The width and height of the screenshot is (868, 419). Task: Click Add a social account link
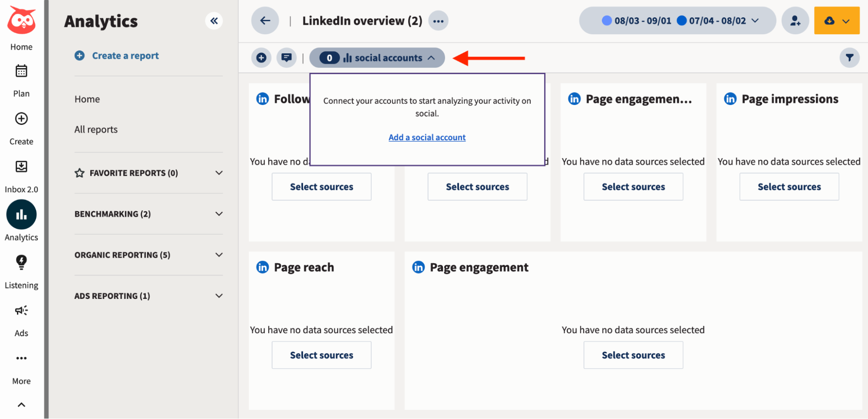426,137
